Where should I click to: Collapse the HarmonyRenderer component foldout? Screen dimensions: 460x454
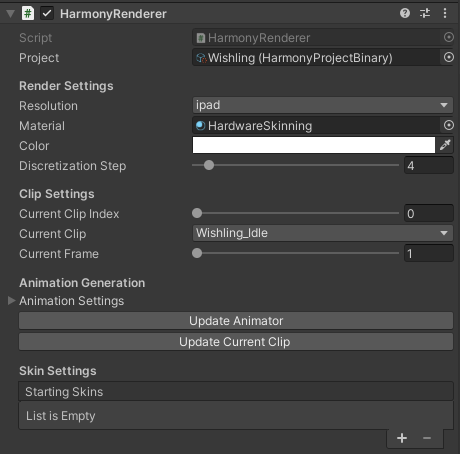point(11,14)
